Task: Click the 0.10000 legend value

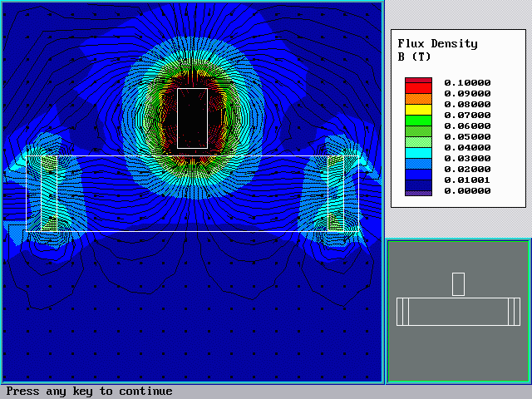Action: click(x=467, y=83)
